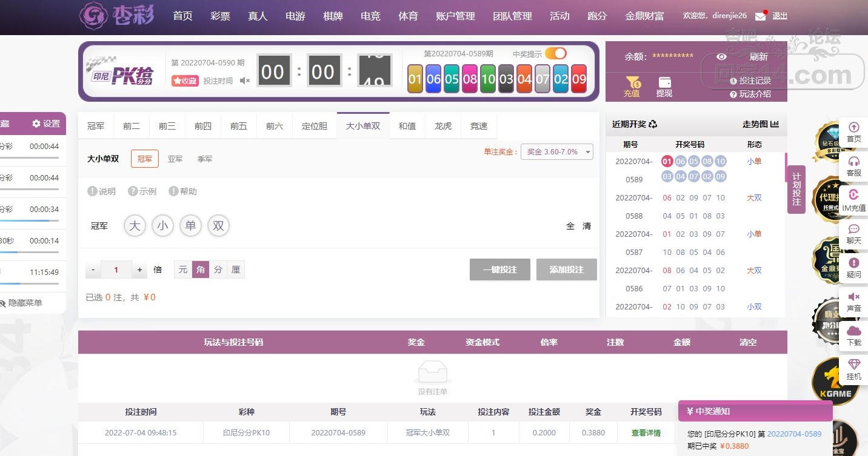Open the 提现 withdraw wallet icon
The image size is (868, 456).
pyautogui.click(x=664, y=86)
